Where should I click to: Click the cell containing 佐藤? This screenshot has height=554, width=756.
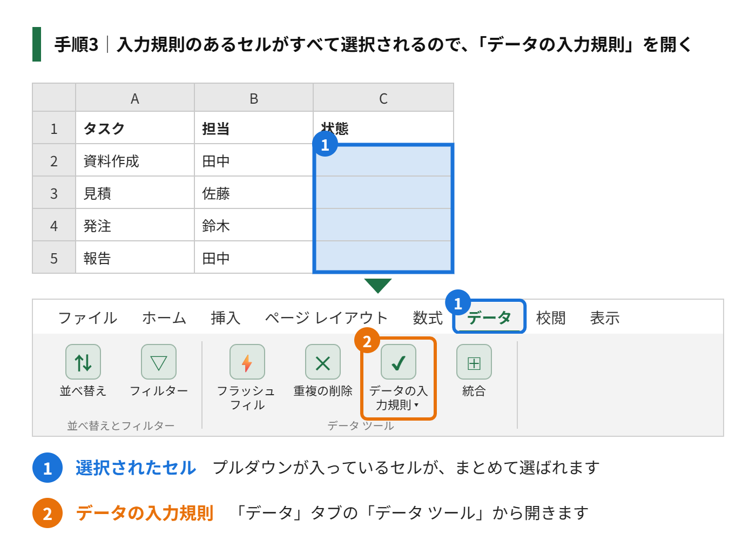tap(254, 193)
